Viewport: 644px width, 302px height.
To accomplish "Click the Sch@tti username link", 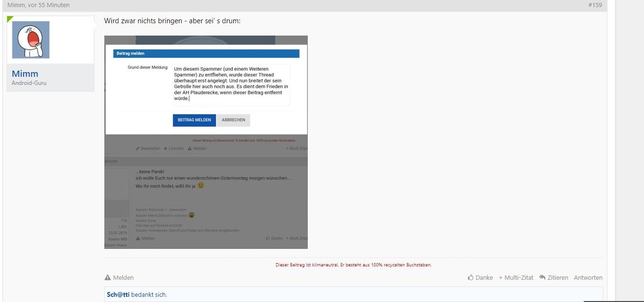I will 118,294.
